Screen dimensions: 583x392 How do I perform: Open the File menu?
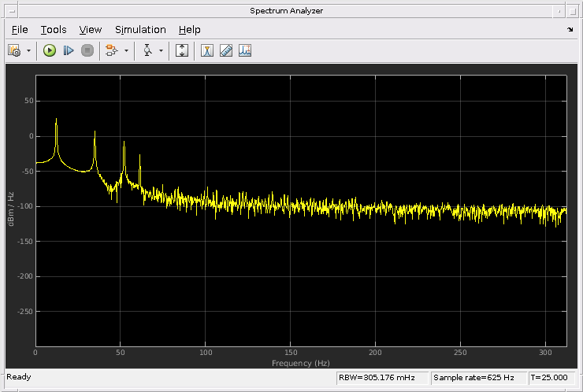[20, 30]
